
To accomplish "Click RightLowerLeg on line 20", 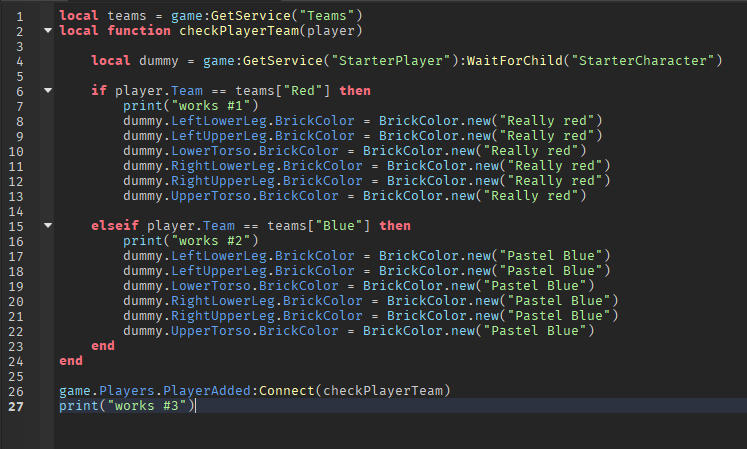I will point(222,300).
